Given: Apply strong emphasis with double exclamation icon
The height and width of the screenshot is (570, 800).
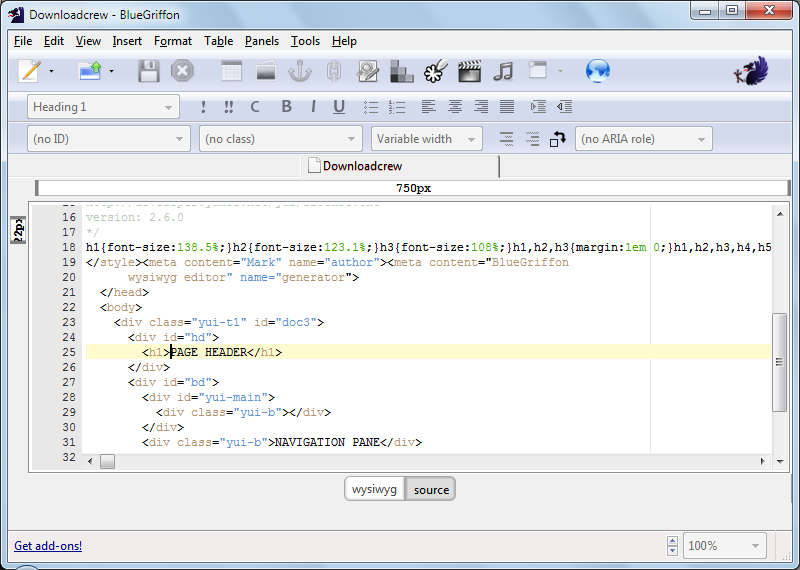Looking at the screenshot, I should point(229,107).
